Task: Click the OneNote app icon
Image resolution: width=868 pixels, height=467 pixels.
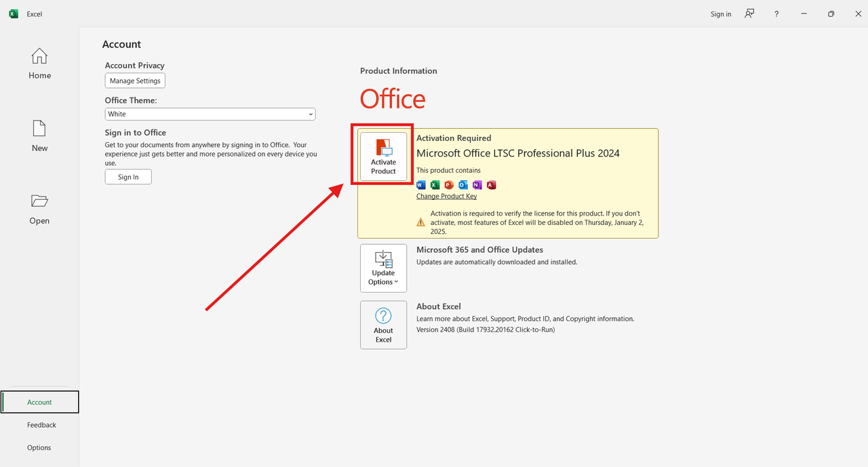Action: pos(477,185)
